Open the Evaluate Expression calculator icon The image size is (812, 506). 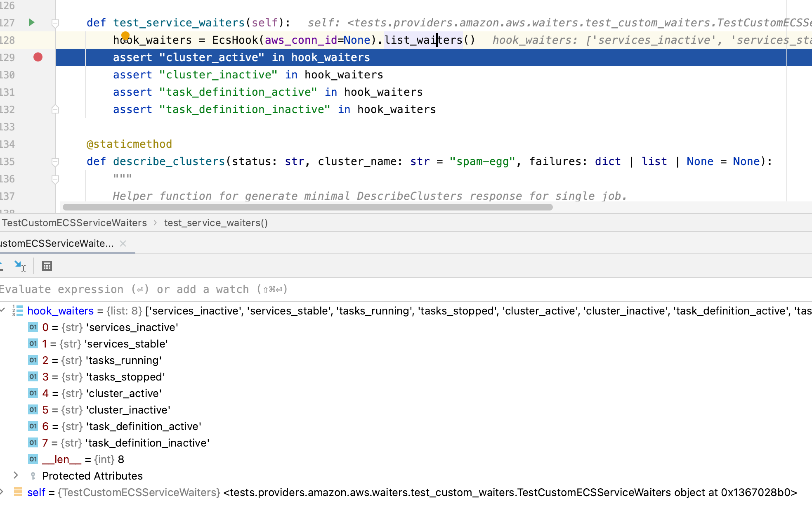point(47,266)
